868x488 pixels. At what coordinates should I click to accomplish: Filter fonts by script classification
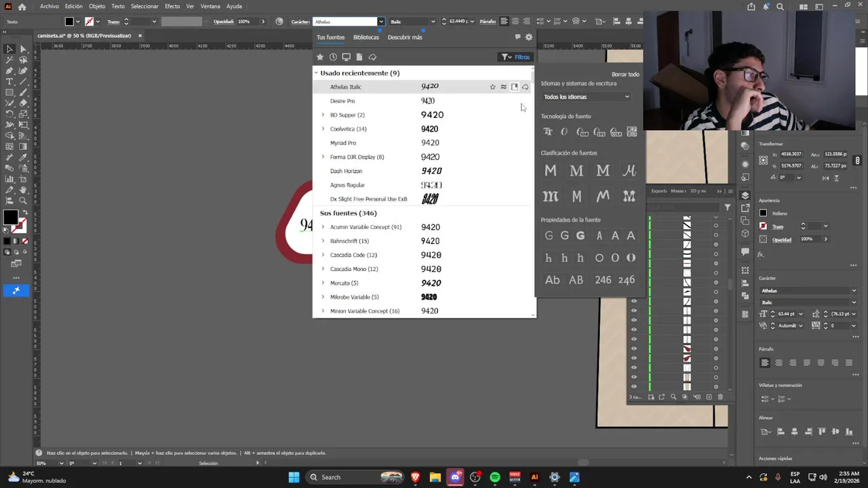629,171
